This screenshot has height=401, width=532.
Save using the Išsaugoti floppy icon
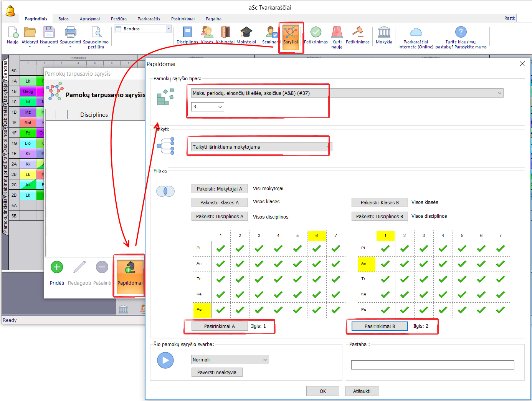[x=49, y=33]
